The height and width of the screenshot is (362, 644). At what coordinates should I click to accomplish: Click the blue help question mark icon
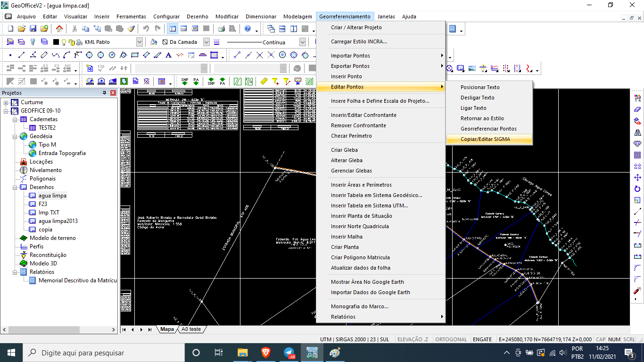click(248, 29)
